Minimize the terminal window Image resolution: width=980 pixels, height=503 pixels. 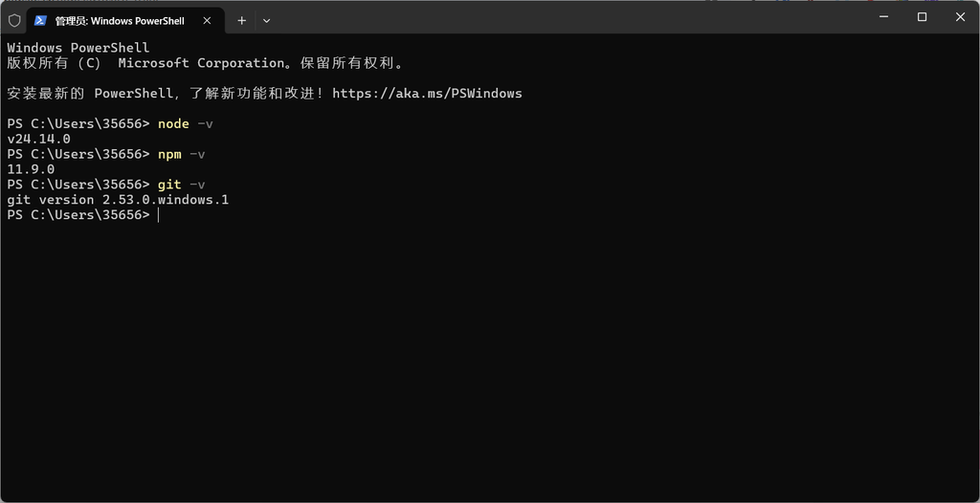pyautogui.click(x=883, y=17)
